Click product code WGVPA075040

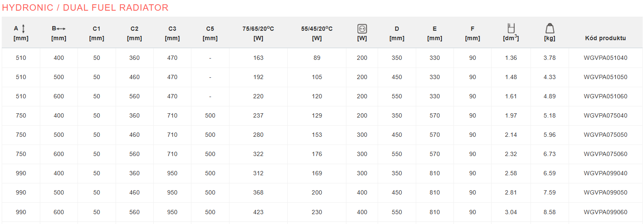point(605,115)
